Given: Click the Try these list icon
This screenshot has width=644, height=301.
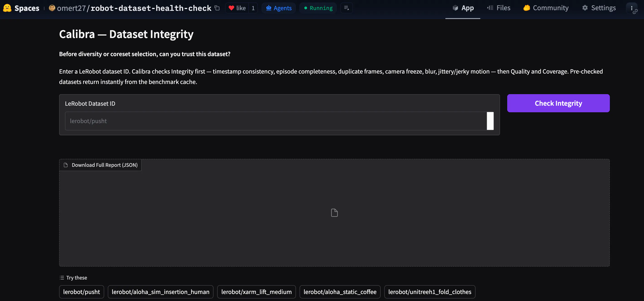Looking at the screenshot, I should (62, 277).
